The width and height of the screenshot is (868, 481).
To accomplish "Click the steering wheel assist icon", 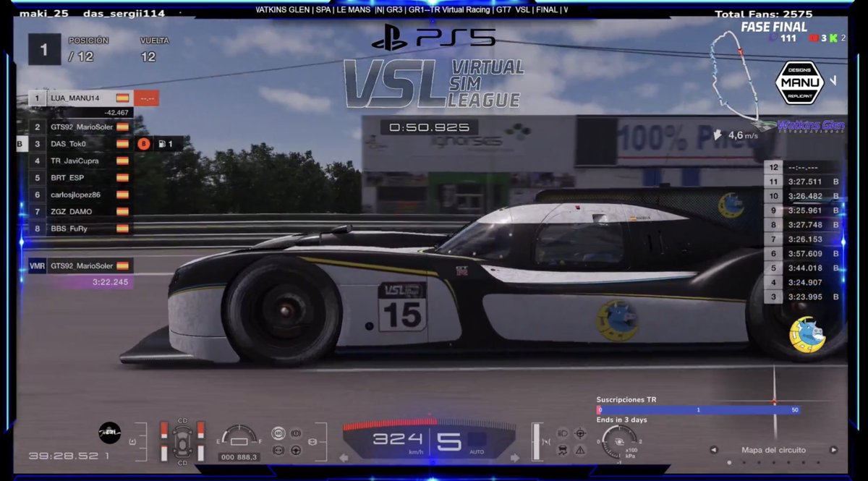I will pyautogui.click(x=295, y=450).
